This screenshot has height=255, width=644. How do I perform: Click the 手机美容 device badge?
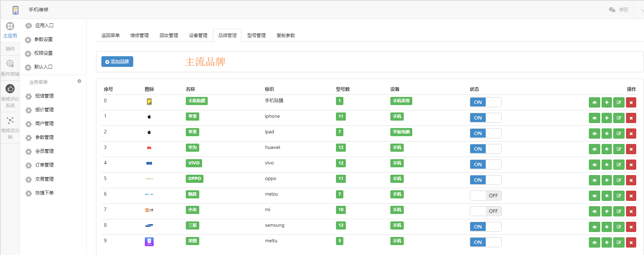click(401, 101)
